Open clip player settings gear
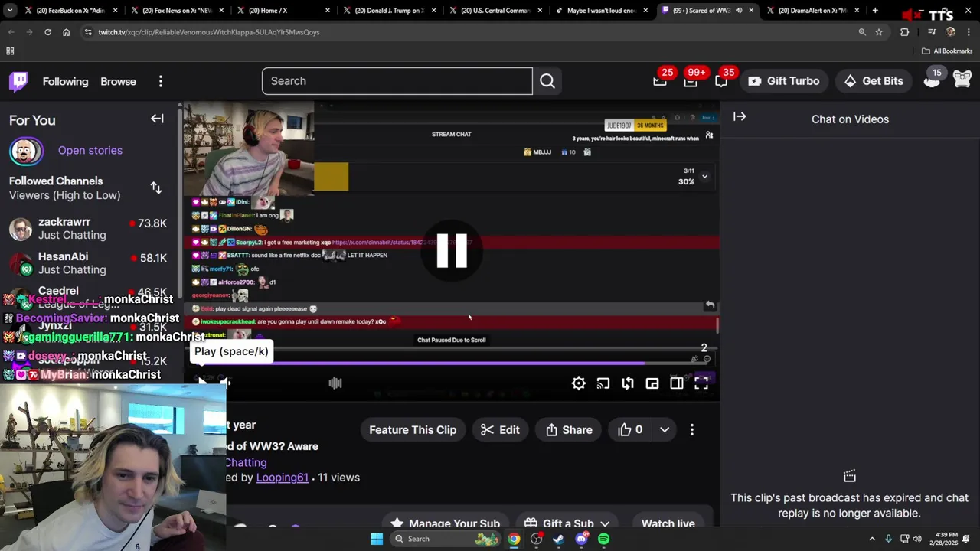This screenshot has width=980, height=551. 579,383
